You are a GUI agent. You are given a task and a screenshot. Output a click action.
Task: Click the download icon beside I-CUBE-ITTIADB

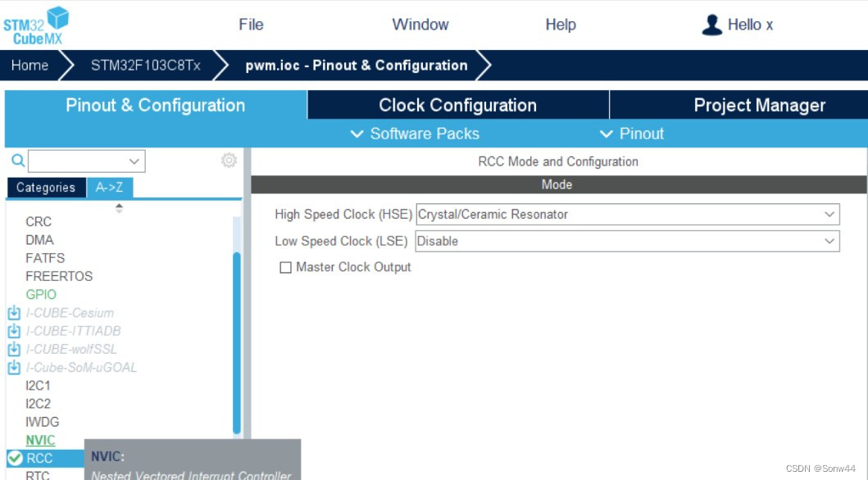14,331
